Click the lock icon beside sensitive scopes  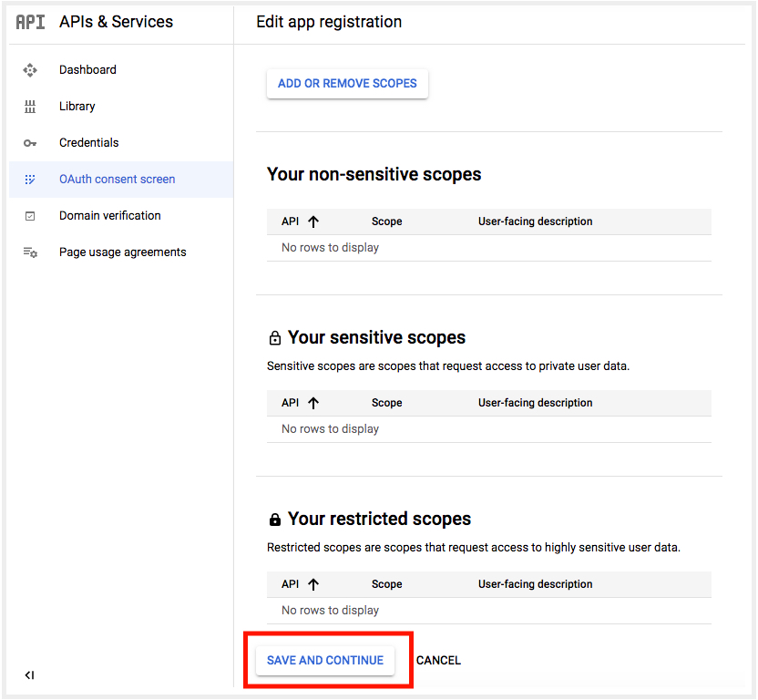274,337
